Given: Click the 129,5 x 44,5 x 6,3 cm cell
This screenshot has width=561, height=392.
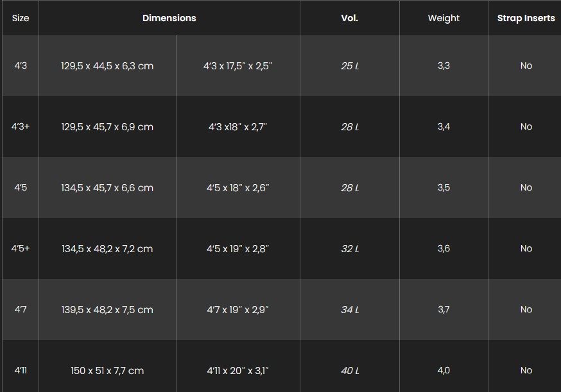Looking at the screenshot, I should pyautogui.click(x=107, y=65).
